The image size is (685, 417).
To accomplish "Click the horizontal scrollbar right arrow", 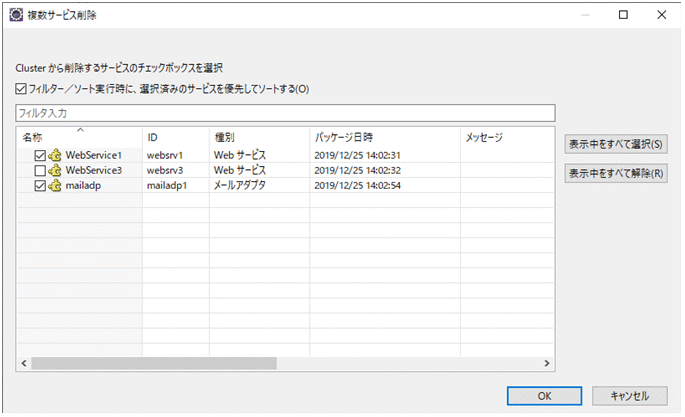I will click(547, 363).
